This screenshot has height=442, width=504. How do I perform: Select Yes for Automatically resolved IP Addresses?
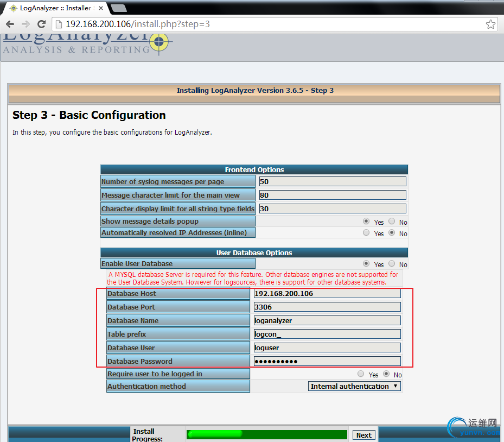366,232
